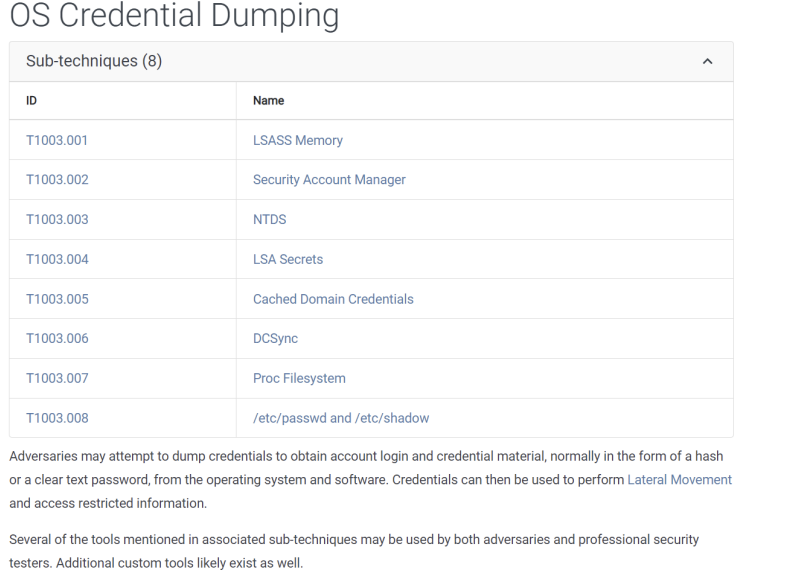Follow the Lateral Movement link
The height and width of the screenshot is (579, 804).
pyautogui.click(x=679, y=480)
